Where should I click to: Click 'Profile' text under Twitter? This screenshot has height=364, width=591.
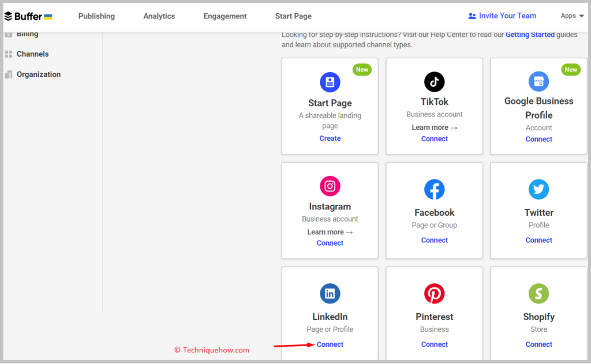[x=538, y=225]
